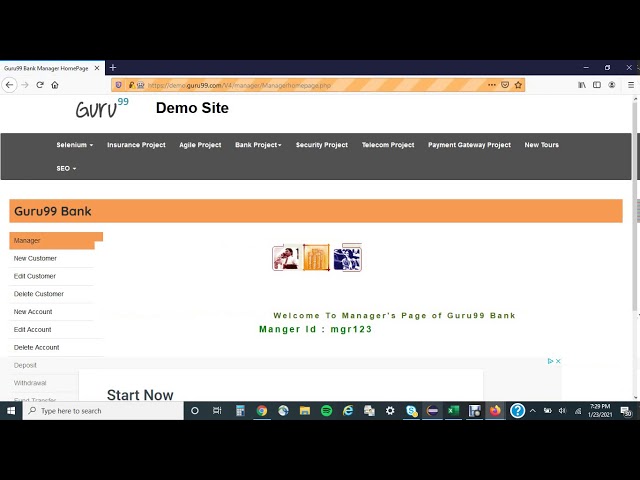Open Google Chrome from the taskbar

click(x=262, y=411)
